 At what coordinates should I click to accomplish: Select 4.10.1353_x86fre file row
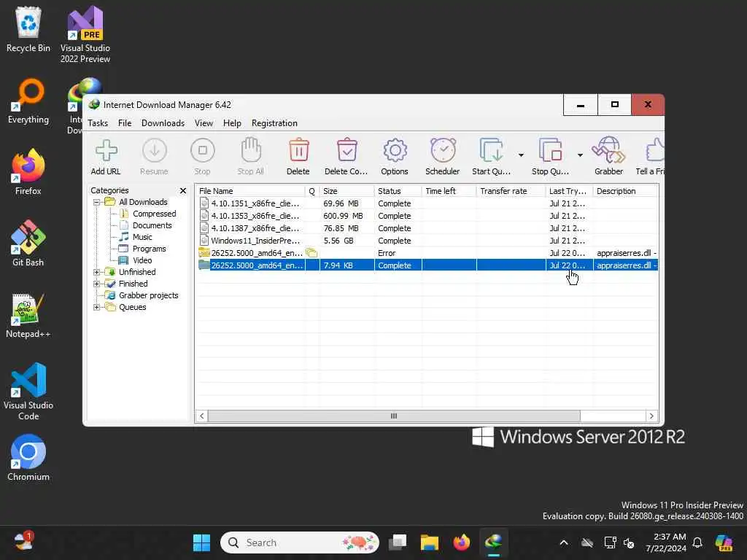(x=427, y=216)
